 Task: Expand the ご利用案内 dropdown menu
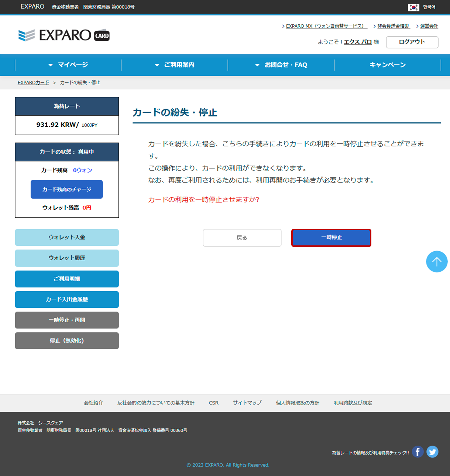pos(175,65)
